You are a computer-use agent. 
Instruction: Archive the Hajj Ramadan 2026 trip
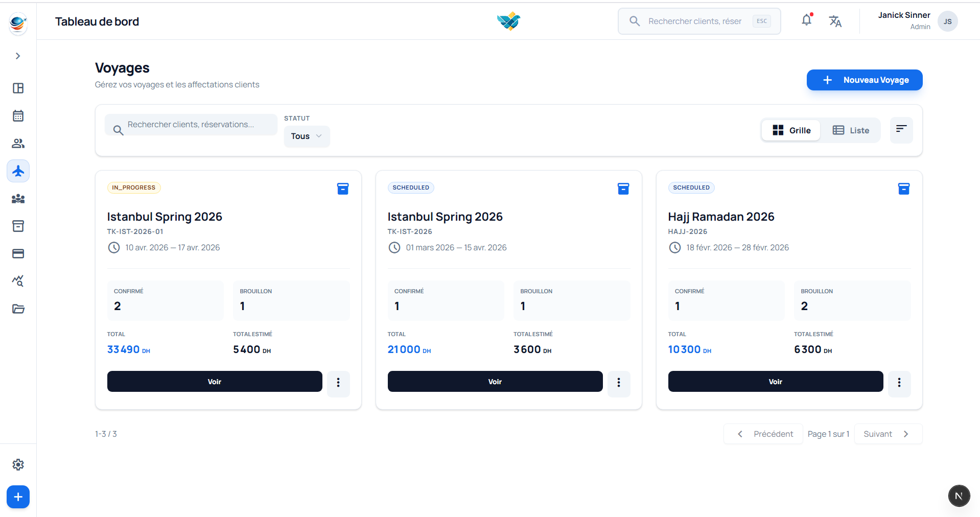(903, 189)
